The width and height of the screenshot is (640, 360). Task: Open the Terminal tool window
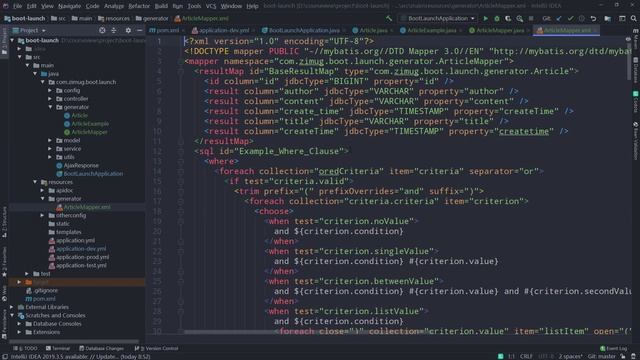pyautogui.click(x=58, y=348)
